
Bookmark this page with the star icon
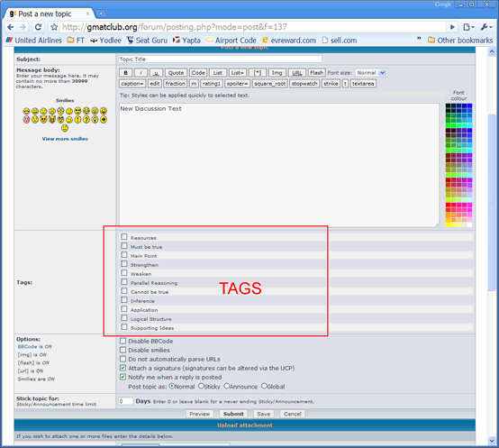pos(54,27)
